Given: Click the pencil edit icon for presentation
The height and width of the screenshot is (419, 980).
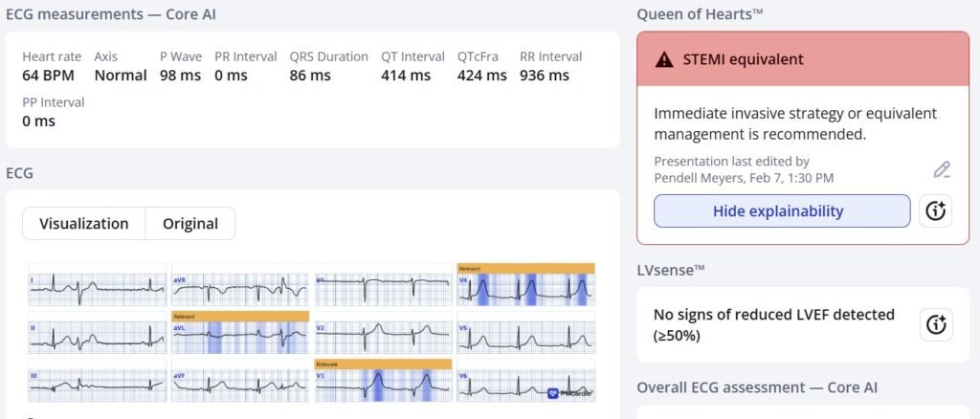Looking at the screenshot, I should click(x=942, y=170).
